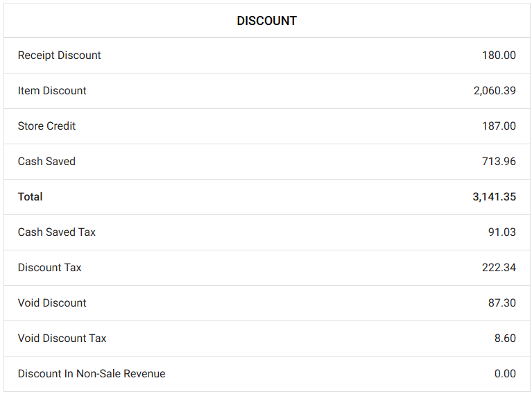Click the Cash Saved Tax value 91.03

[501, 232]
